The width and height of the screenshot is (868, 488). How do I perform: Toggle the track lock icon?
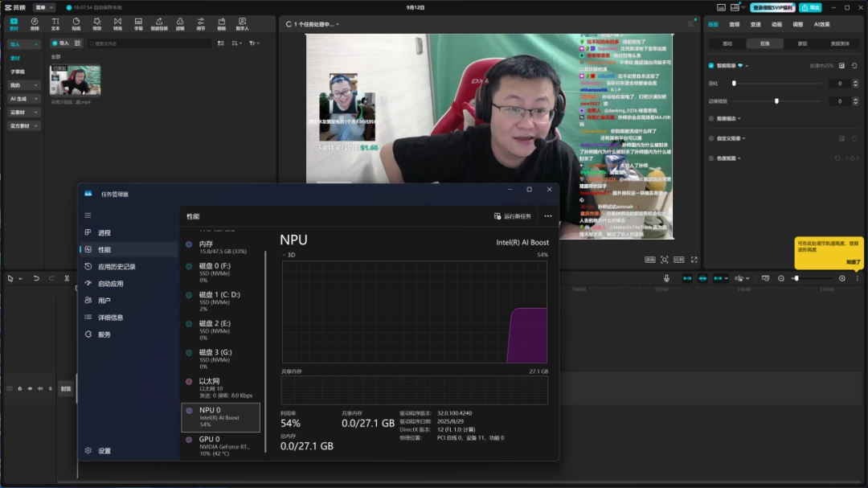pos(20,389)
